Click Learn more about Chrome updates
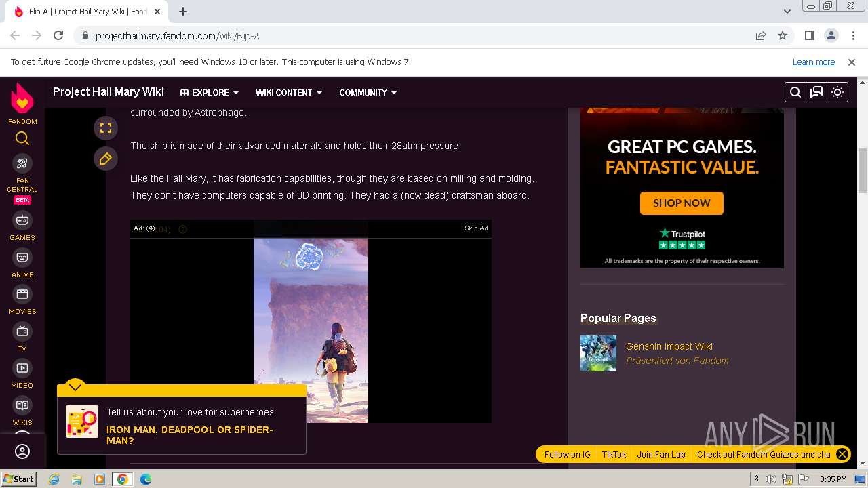Screen dimensions: 868x488 (x=814, y=62)
